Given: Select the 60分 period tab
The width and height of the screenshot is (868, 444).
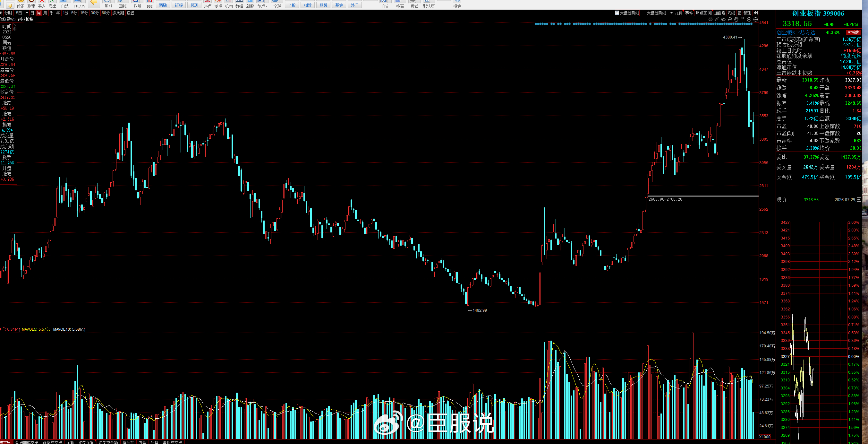Looking at the screenshot, I should [106, 13].
